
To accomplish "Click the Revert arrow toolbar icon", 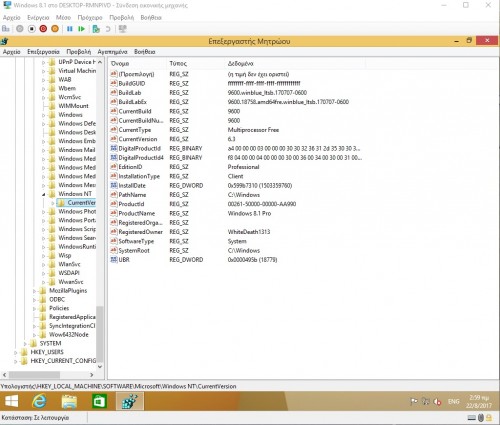I will click(108, 29).
